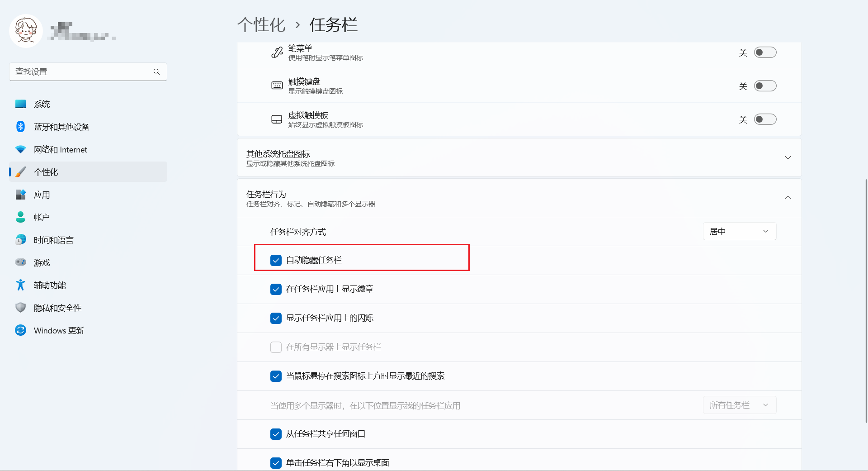Go to 时间和语言 settings
Screen dimensions: 868x471
(x=53, y=240)
